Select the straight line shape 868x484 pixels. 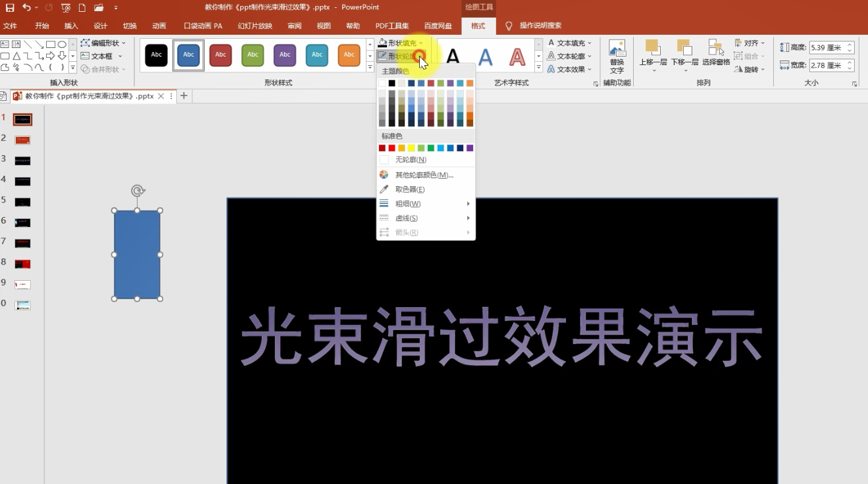(28, 45)
